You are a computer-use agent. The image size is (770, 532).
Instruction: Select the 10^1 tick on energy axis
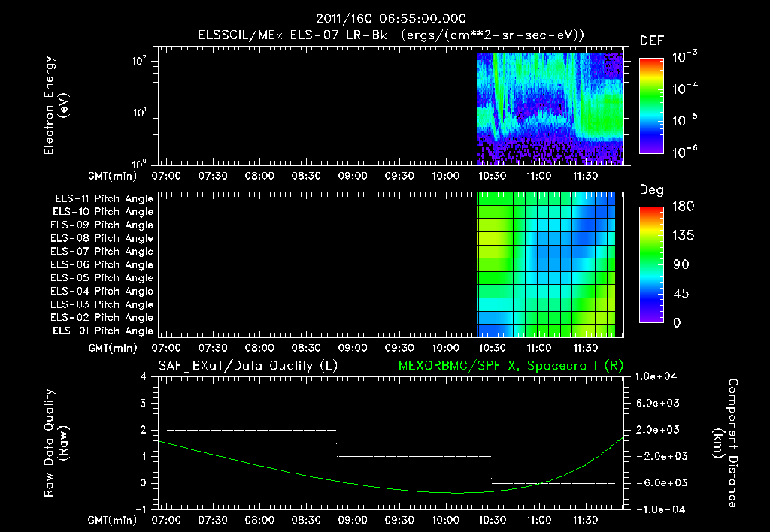pyautogui.click(x=139, y=113)
